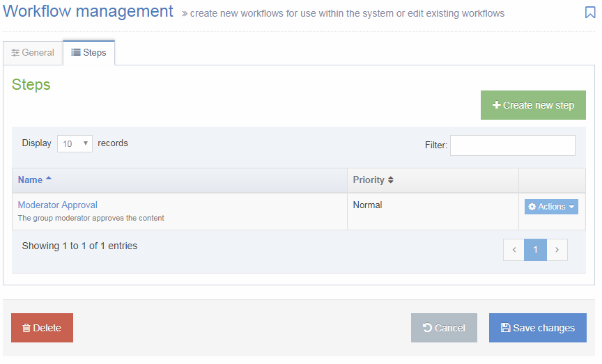The width and height of the screenshot is (602, 364).
Task: Select the Steps tab
Action: pyautogui.click(x=89, y=53)
